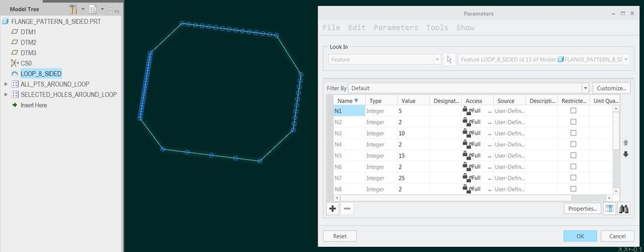Add a new parameter with plus icon
The height and width of the screenshot is (252, 644).
[333, 209]
